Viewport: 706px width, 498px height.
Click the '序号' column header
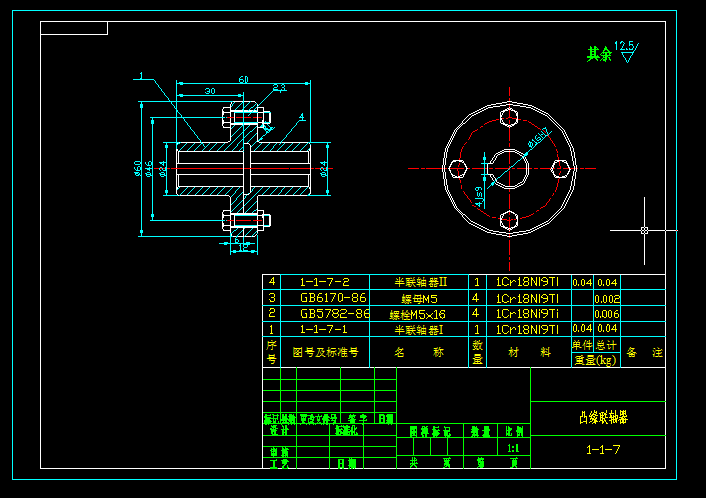[x=272, y=352]
